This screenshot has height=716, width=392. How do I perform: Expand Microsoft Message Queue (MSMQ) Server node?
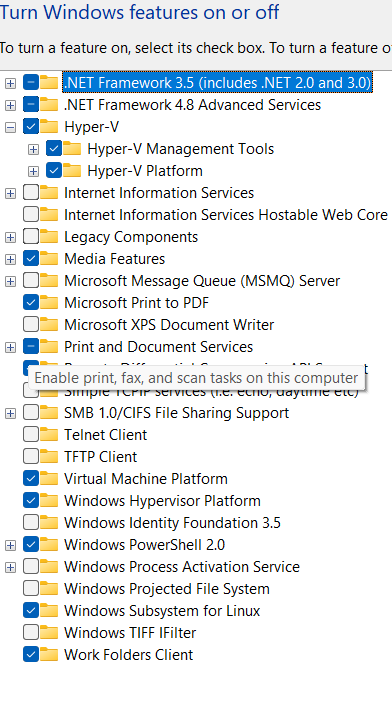pyautogui.click(x=10, y=281)
